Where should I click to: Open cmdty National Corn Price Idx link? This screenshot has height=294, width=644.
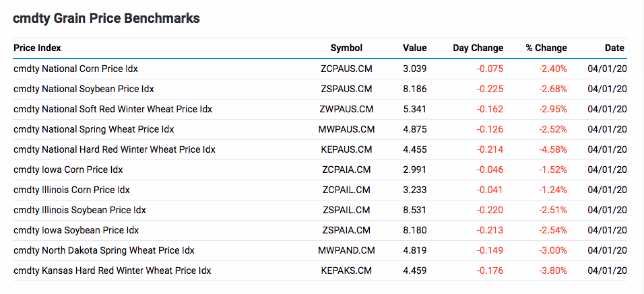75,69
